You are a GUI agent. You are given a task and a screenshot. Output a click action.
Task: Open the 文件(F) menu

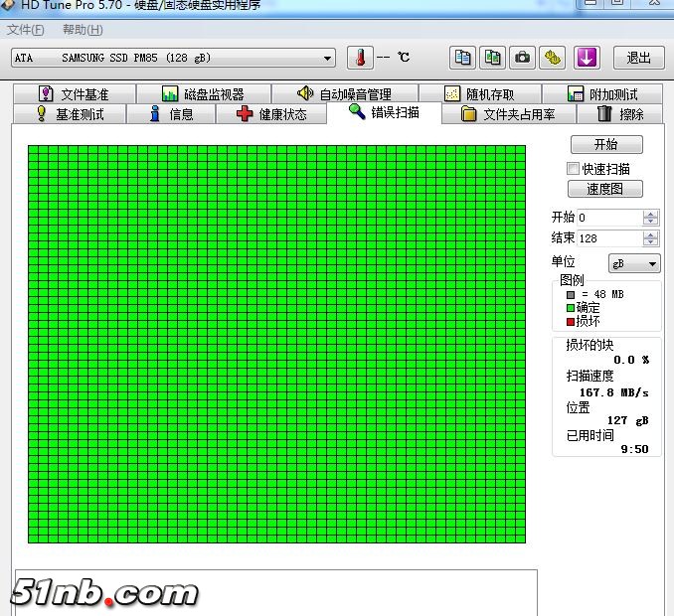click(x=25, y=30)
